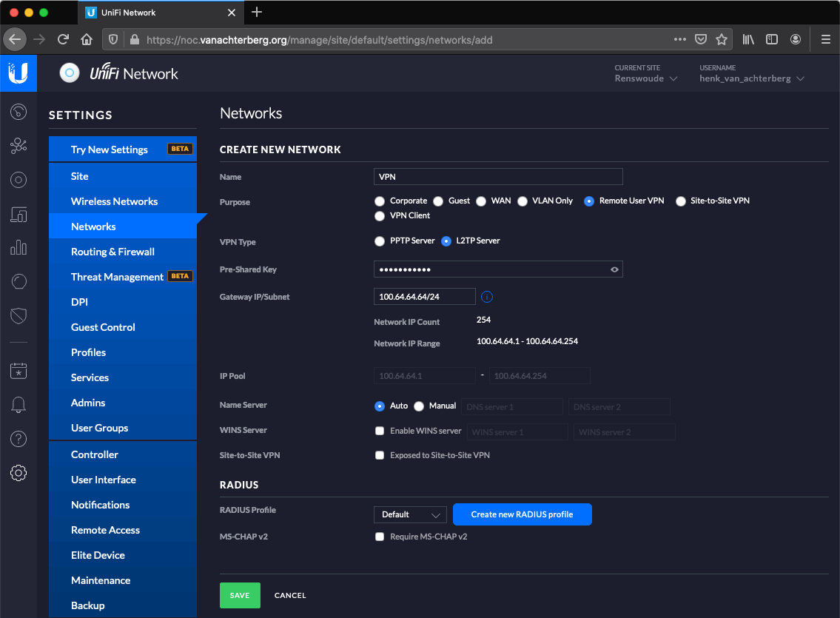Open the RADIUS Profile dropdown
The height and width of the screenshot is (618, 840).
pos(409,514)
